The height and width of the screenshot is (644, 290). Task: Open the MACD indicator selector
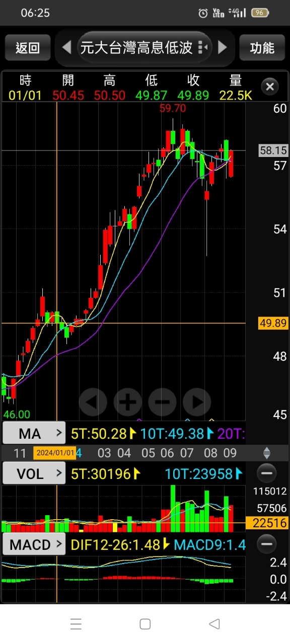click(34, 544)
